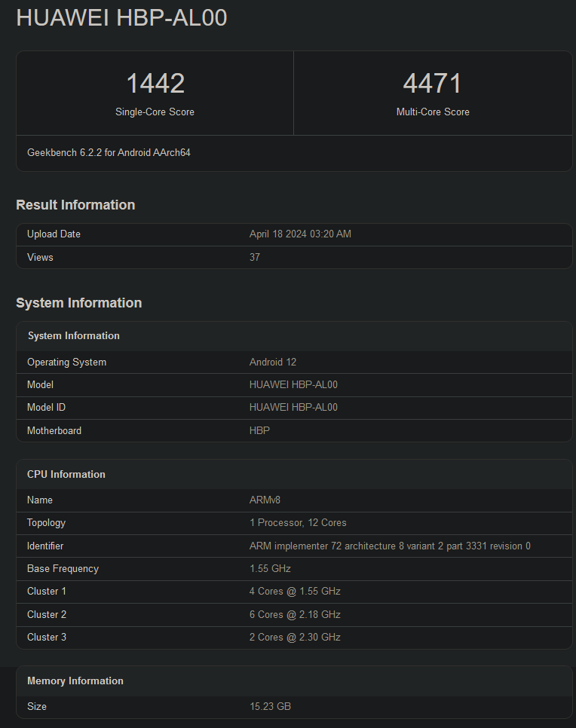Click the Android 12 operating system value
This screenshot has height=728, width=576.
[x=273, y=362]
